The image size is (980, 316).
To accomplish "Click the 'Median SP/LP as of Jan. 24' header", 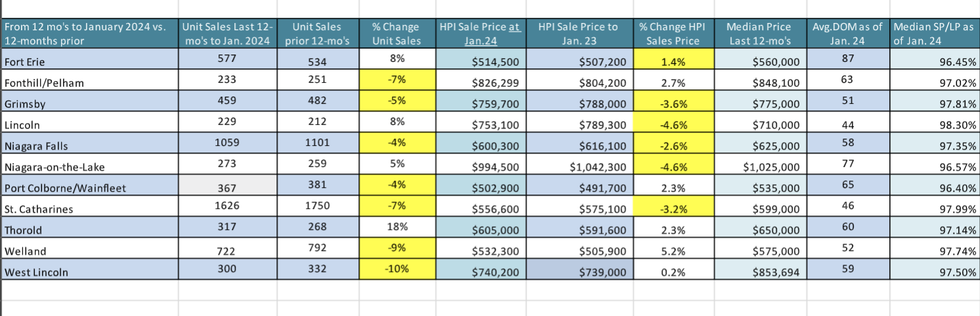I will coord(933,34).
